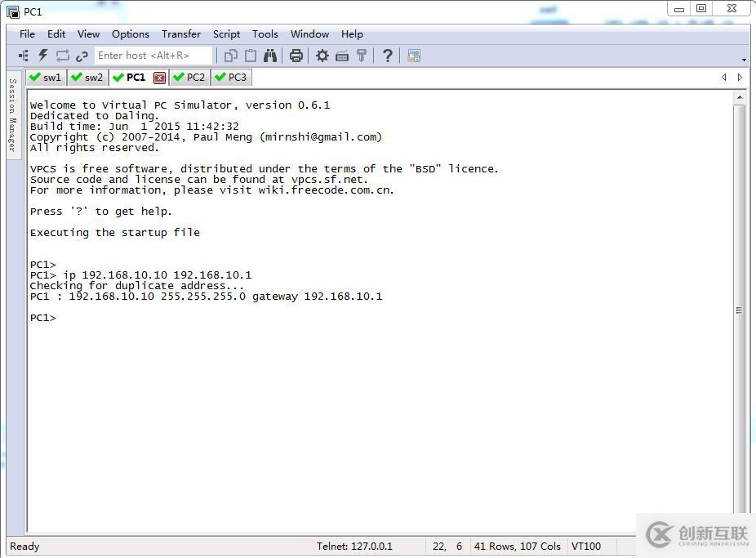Click the '41 Rows, 107 Cols' status entry
756x558 pixels.
tap(518, 547)
